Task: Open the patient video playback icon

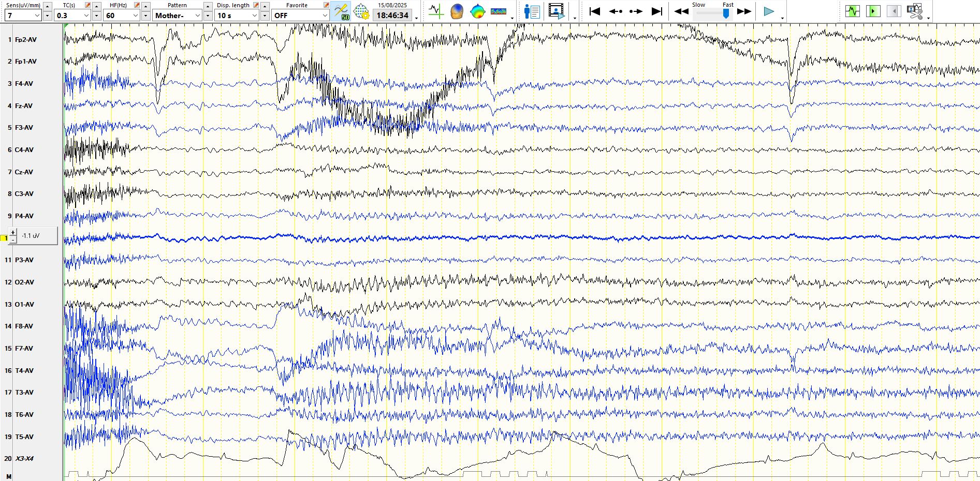Action: click(557, 11)
